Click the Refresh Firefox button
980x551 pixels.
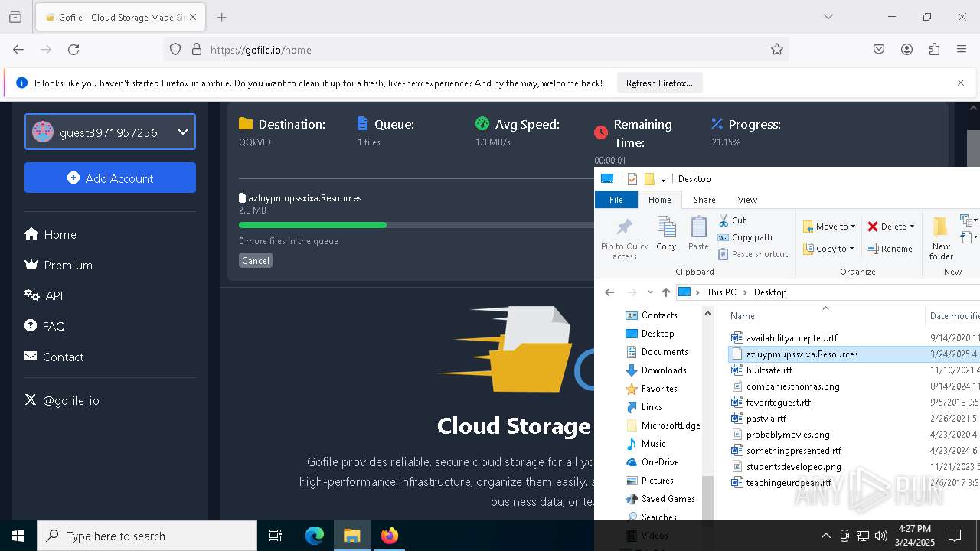pyautogui.click(x=659, y=83)
